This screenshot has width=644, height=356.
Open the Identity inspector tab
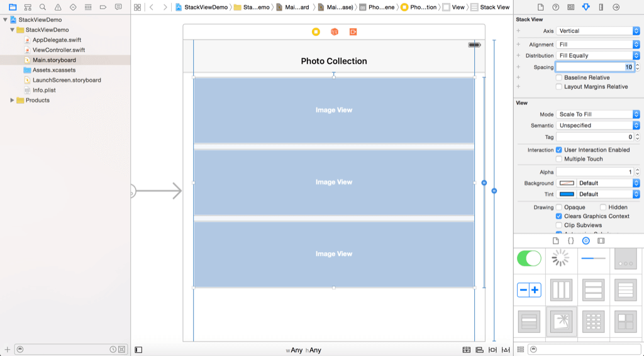[x=570, y=7]
